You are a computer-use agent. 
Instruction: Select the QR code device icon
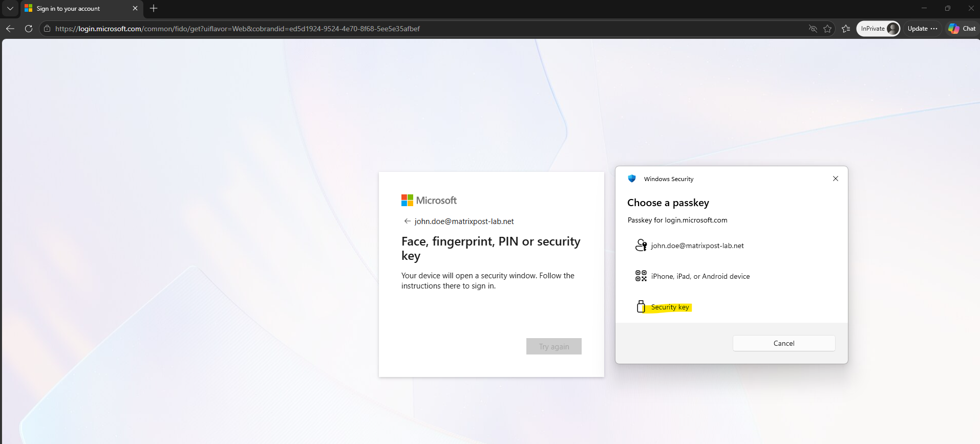(x=641, y=276)
